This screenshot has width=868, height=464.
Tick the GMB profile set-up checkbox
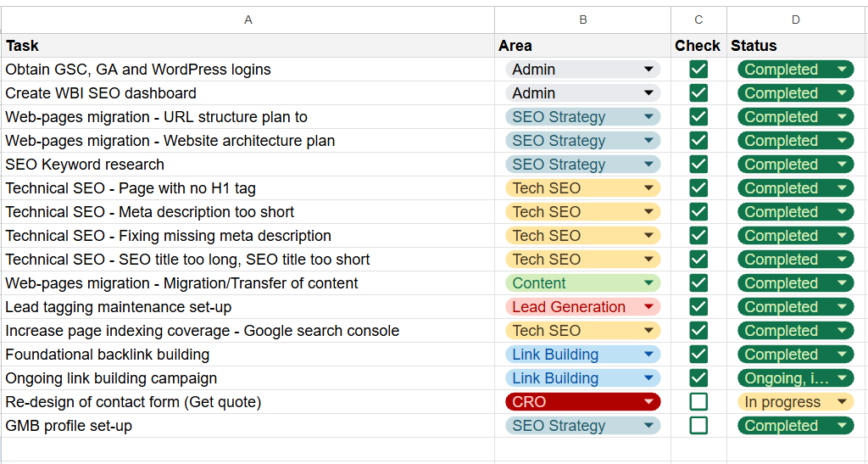click(698, 426)
